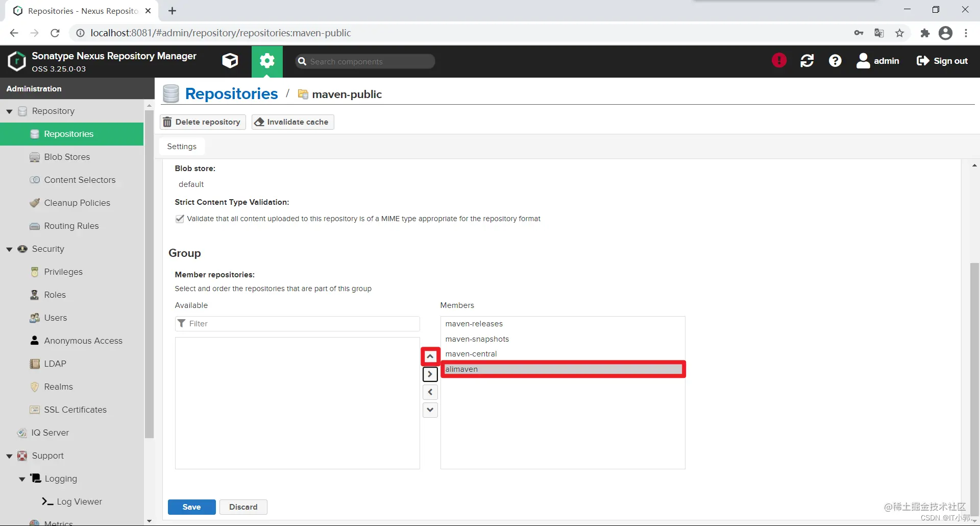Bookmark page with the star icon
This screenshot has height=526, width=980.
tap(899, 33)
